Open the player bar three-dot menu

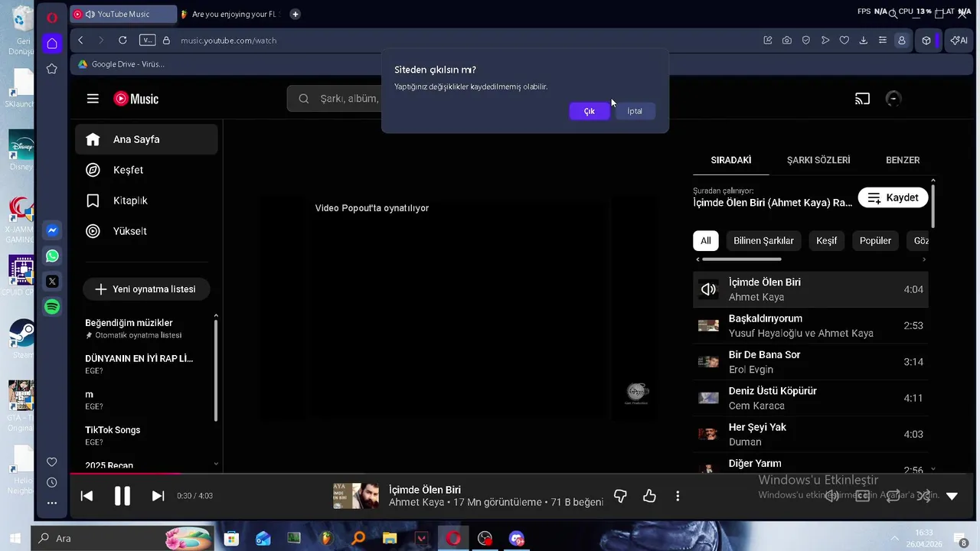coord(678,496)
